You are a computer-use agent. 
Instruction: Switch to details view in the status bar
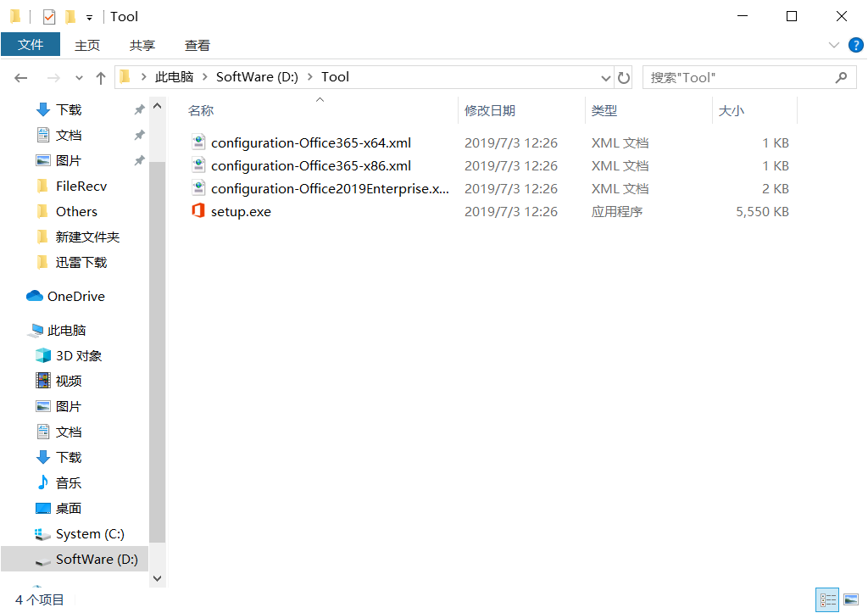click(827, 599)
